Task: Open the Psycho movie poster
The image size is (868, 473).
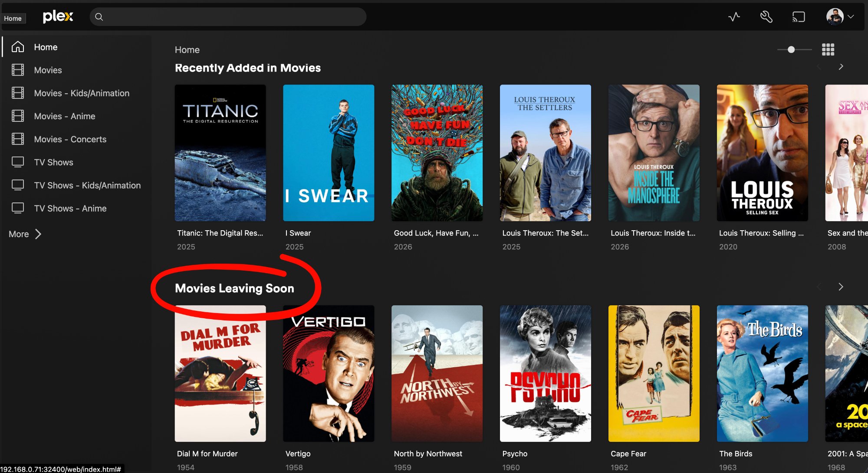Action: coord(545,373)
